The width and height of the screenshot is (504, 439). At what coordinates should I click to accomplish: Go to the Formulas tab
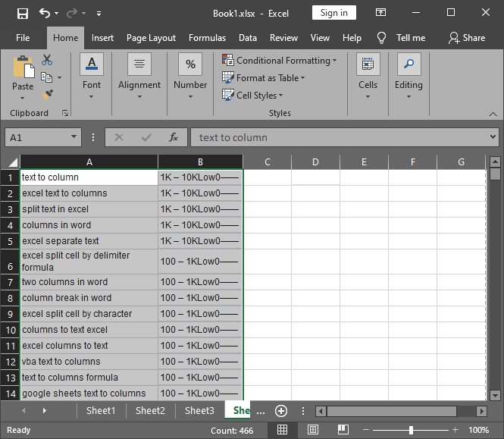click(x=207, y=38)
